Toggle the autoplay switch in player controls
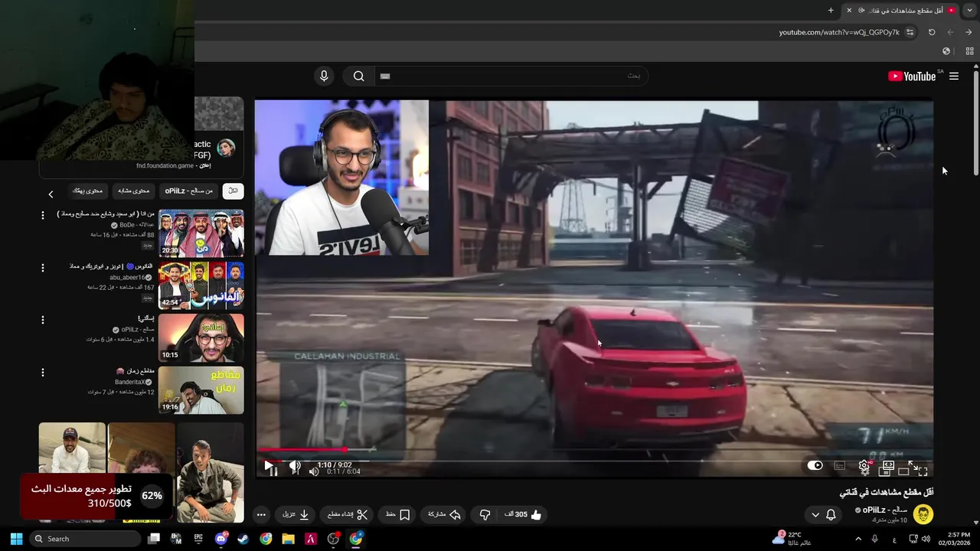 click(815, 465)
